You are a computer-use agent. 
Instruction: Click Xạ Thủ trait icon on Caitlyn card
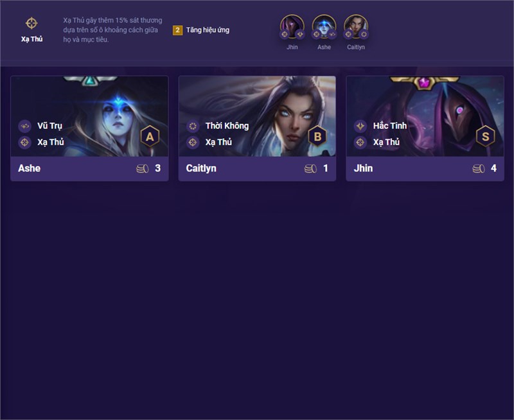(x=193, y=142)
